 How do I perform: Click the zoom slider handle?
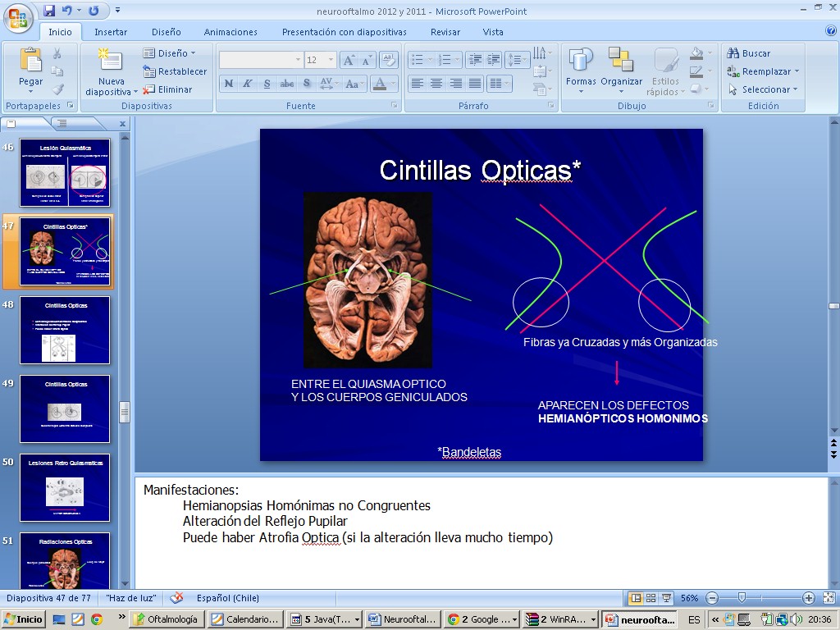742,598
